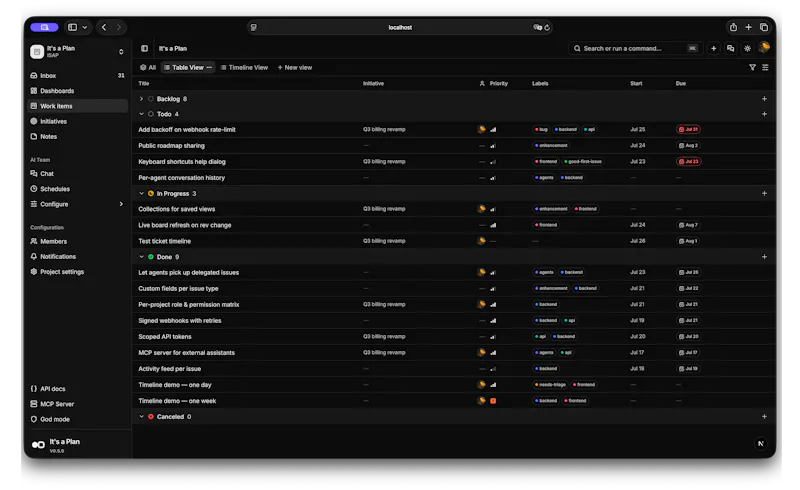Open Add backoff on webhook rate-limit item

click(187, 130)
